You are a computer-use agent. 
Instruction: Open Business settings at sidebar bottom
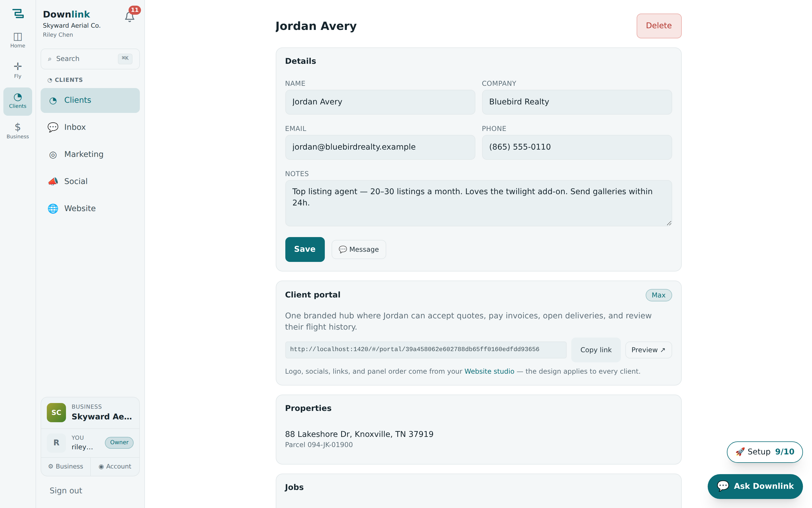tap(66, 466)
